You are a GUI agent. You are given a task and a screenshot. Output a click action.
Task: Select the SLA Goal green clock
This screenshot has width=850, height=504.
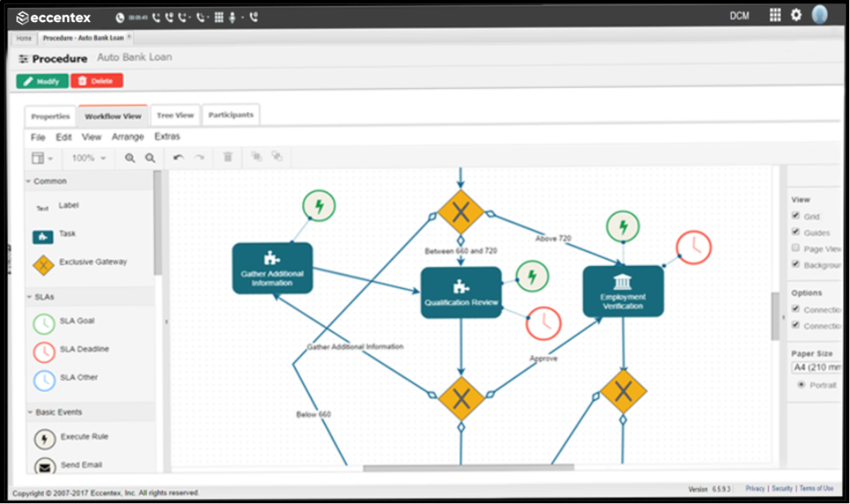pyautogui.click(x=44, y=323)
